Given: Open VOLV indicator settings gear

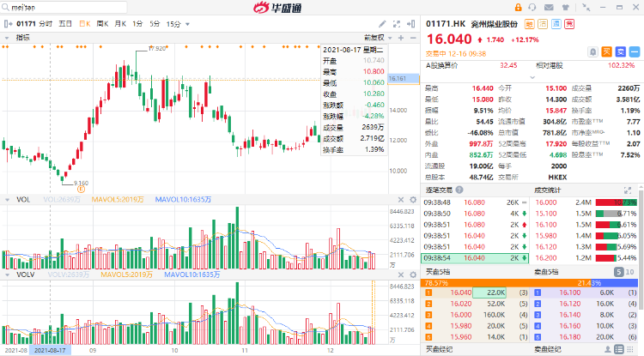Looking at the screenshot, I should pos(413,275).
